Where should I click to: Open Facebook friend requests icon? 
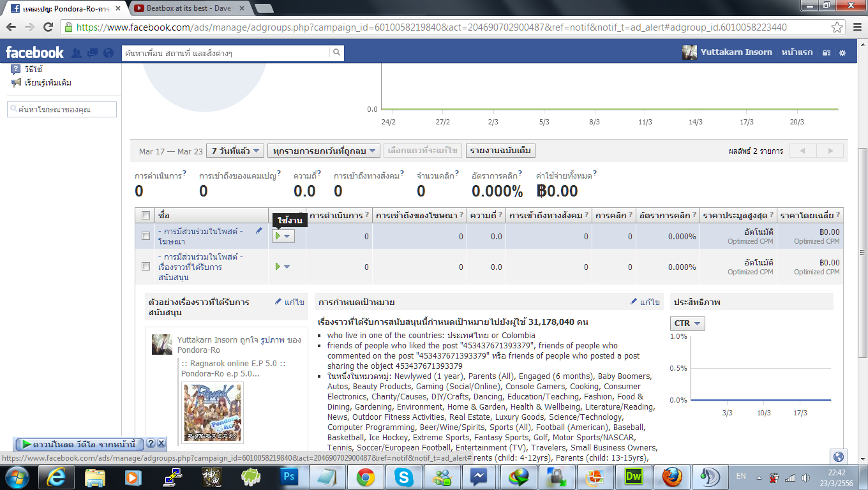coord(77,53)
